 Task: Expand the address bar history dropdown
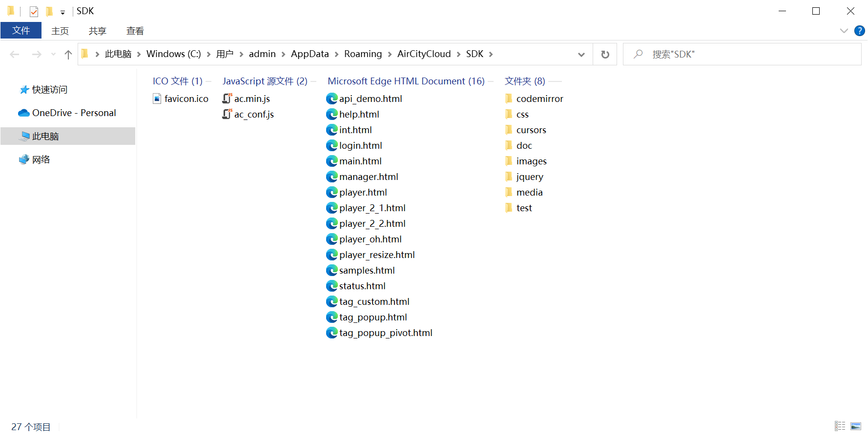click(581, 54)
